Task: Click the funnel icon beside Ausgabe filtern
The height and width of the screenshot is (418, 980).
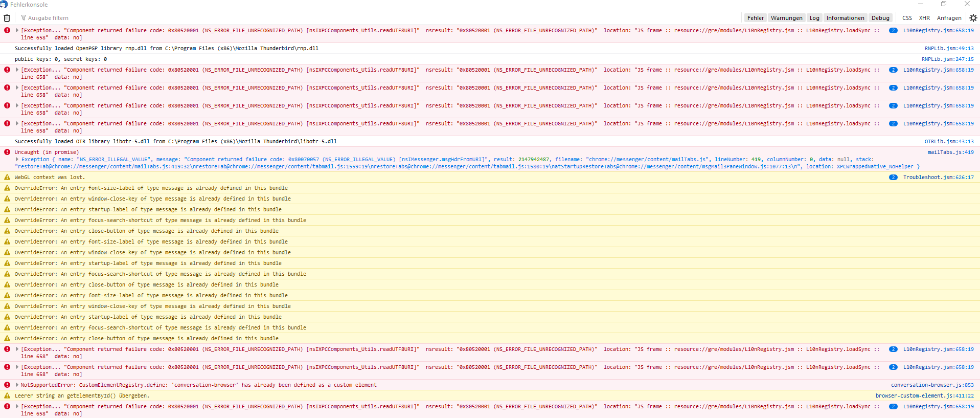Action: point(24,18)
